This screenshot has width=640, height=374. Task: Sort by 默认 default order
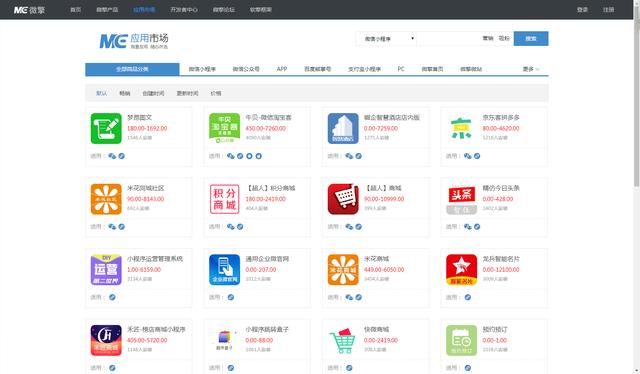(x=101, y=94)
